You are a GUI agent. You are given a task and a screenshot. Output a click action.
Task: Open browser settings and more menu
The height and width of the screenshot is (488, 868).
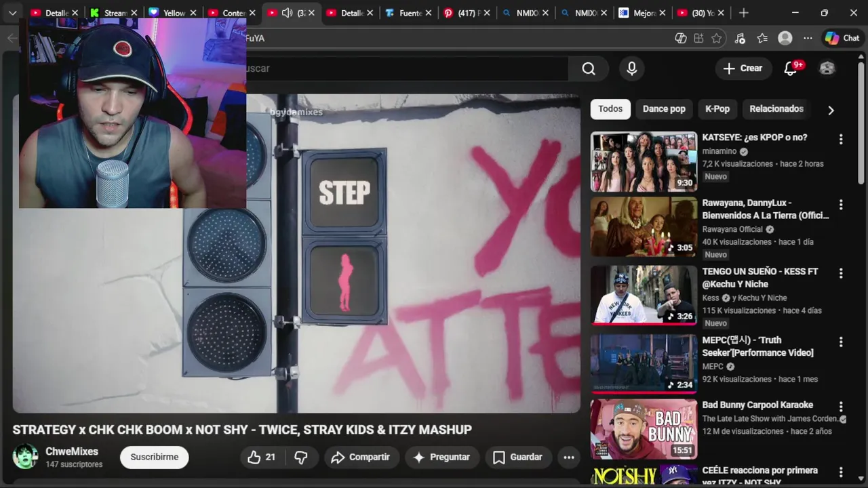(808, 39)
